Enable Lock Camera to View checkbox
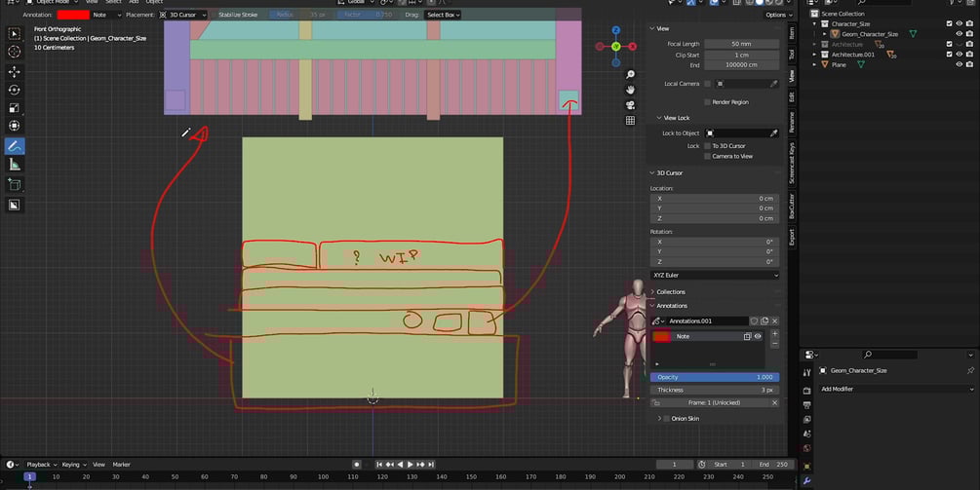The height and width of the screenshot is (490, 980). tap(708, 156)
